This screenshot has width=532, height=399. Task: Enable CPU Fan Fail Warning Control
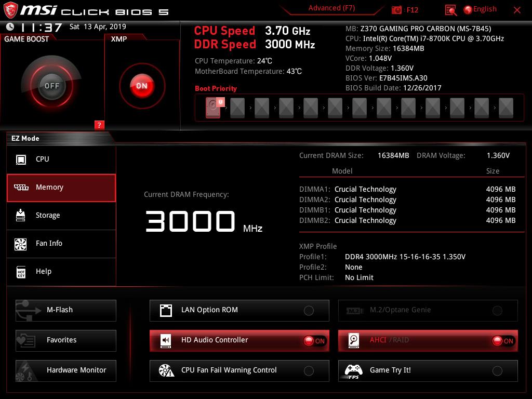309,371
